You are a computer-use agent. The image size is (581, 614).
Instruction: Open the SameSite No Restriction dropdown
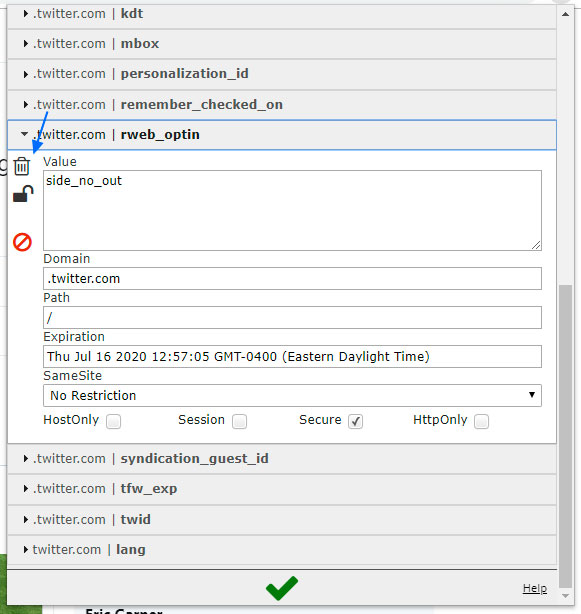(292, 395)
